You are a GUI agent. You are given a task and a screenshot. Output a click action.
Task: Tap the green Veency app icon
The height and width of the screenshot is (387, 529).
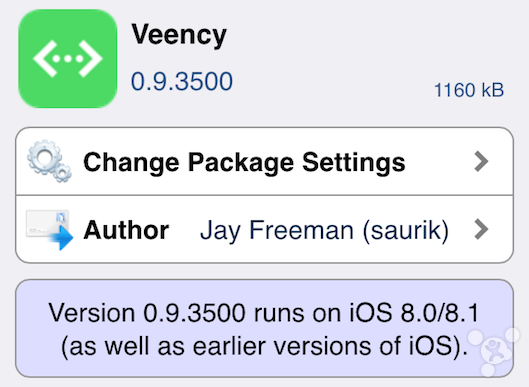(68, 59)
